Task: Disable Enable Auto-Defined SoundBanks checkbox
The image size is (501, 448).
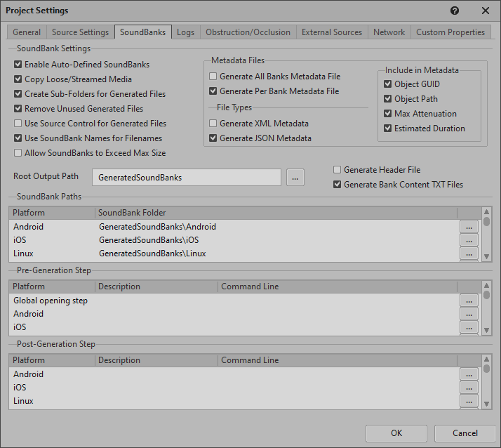Action: pyautogui.click(x=18, y=65)
